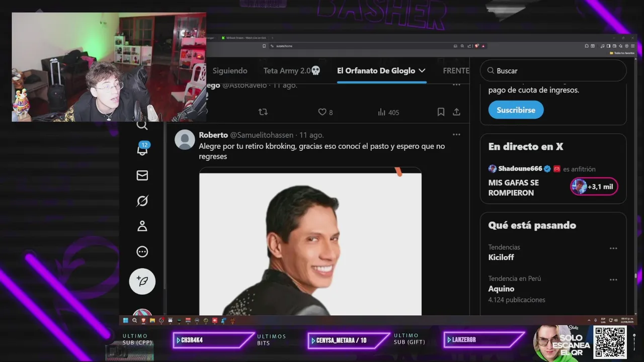The height and width of the screenshot is (362, 644).
Task: Open Windows Start button on taskbar
Action: 125,320
